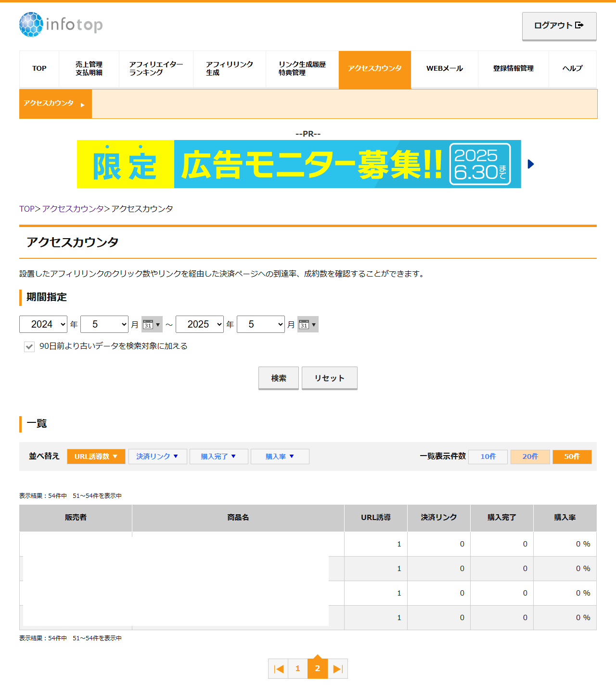616x686 pixels.
Task: Open the start month dropdown
Action: click(x=104, y=325)
